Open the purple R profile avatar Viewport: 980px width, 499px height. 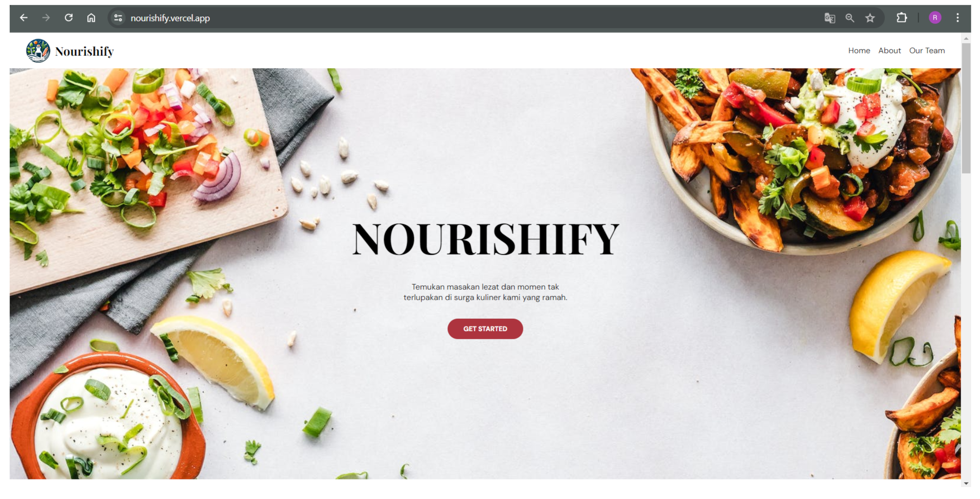[935, 18]
